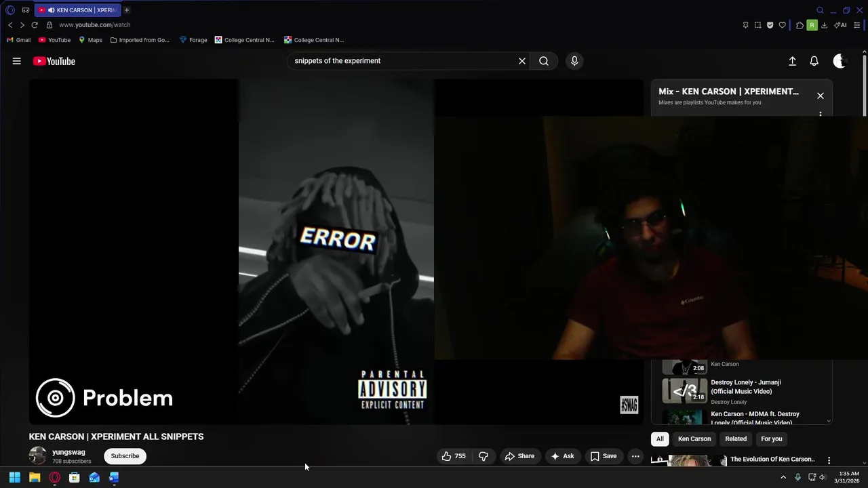Open The Evolution Of Ken Carson video
Screen dimensions: 868x488
click(772, 460)
